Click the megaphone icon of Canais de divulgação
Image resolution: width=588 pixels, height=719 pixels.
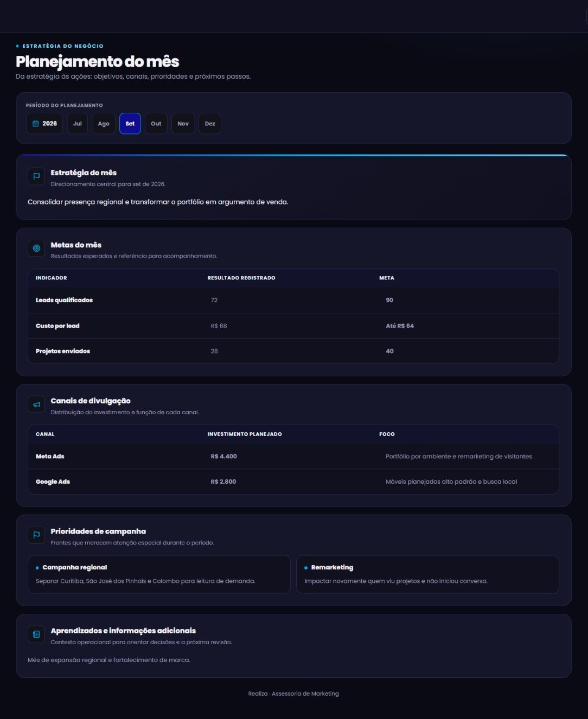pos(36,405)
